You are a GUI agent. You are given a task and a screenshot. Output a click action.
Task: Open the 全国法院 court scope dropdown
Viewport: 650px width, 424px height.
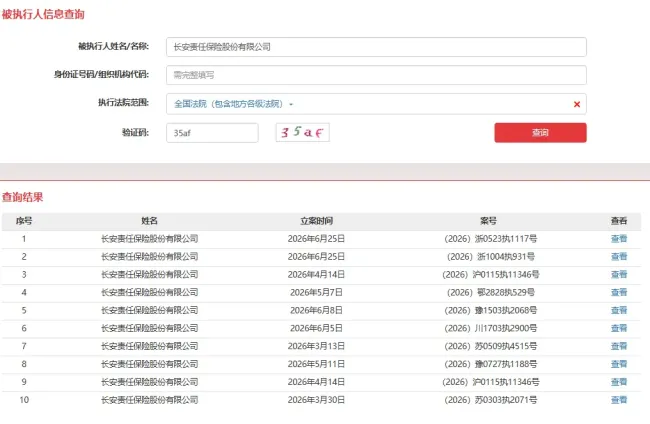coord(233,104)
